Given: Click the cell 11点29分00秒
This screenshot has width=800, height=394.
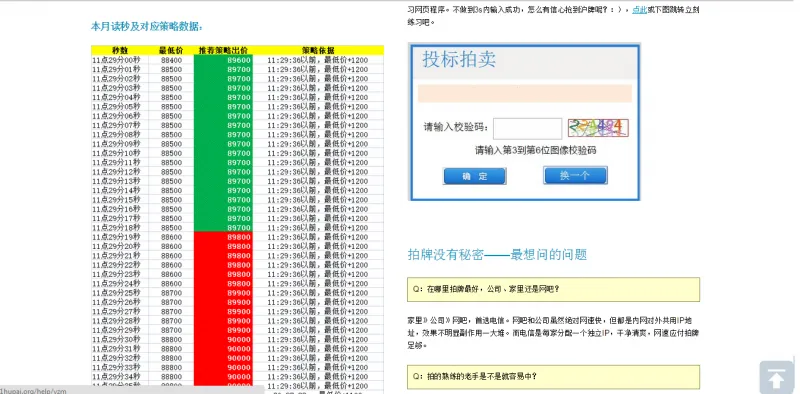Looking at the screenshot, I should 120,60.
